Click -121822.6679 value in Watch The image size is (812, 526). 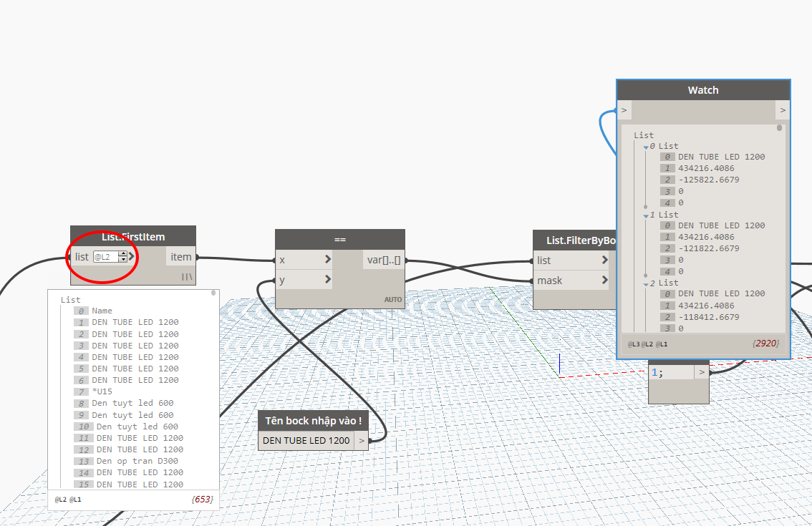coord(709,248)
